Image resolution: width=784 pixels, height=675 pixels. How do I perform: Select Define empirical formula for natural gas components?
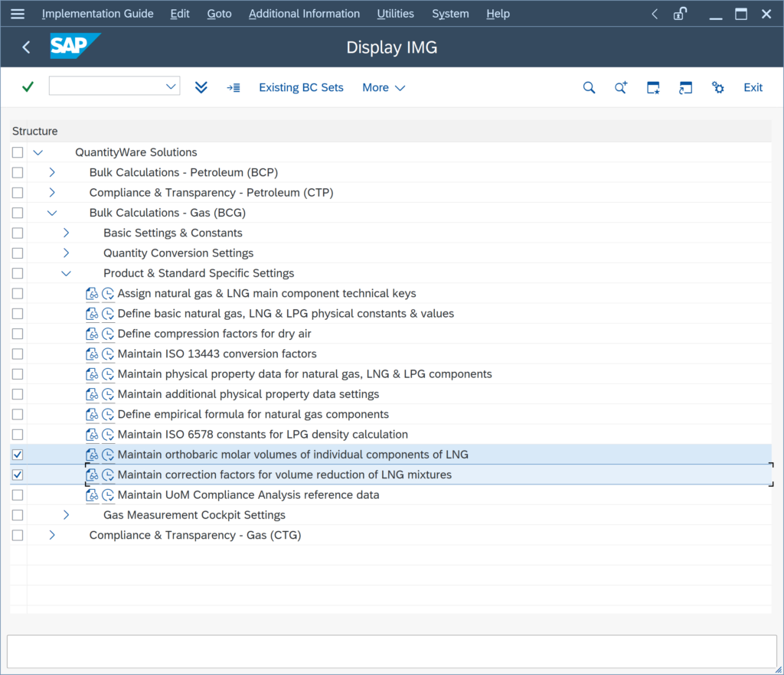tap(253, 415)
